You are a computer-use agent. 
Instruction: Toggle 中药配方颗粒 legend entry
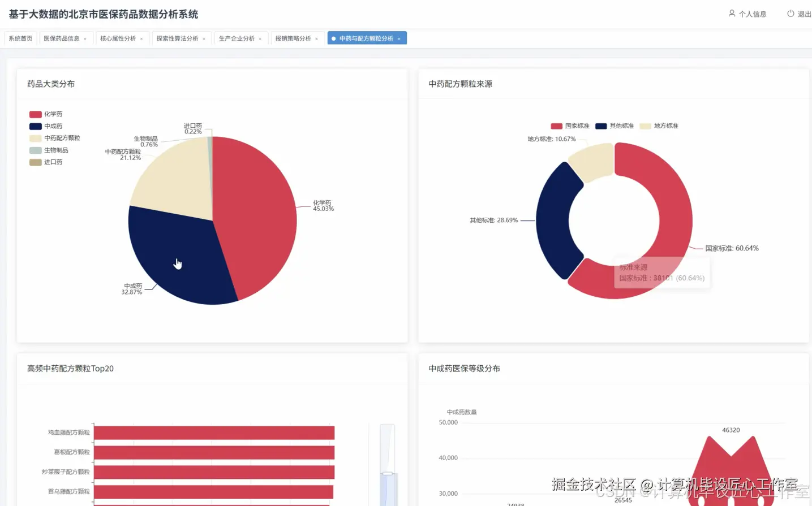(55, 138)
